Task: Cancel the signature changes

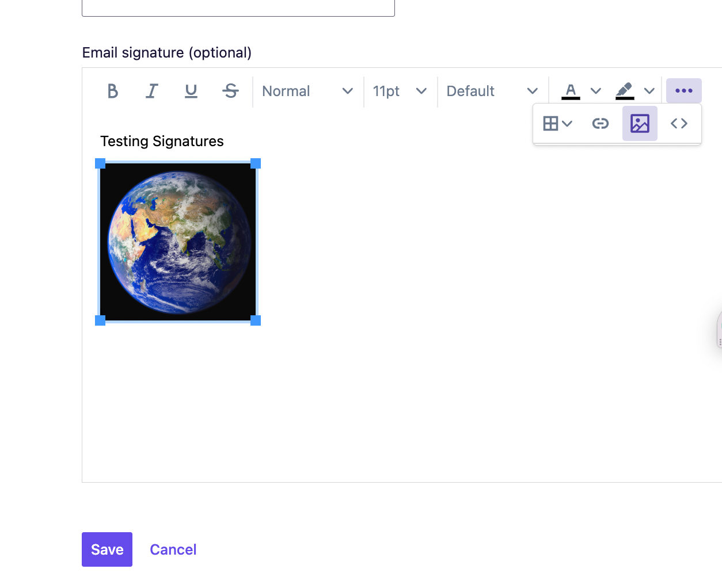Action: tap(173, 549)
